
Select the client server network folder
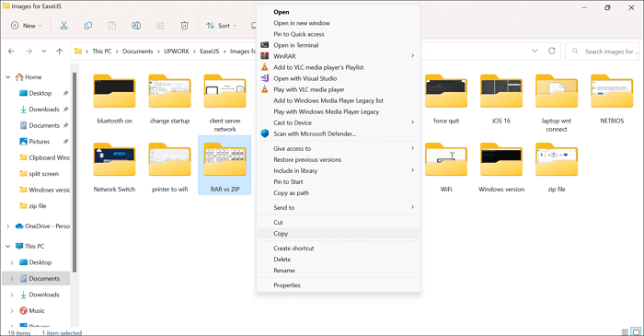click(224, 103)
